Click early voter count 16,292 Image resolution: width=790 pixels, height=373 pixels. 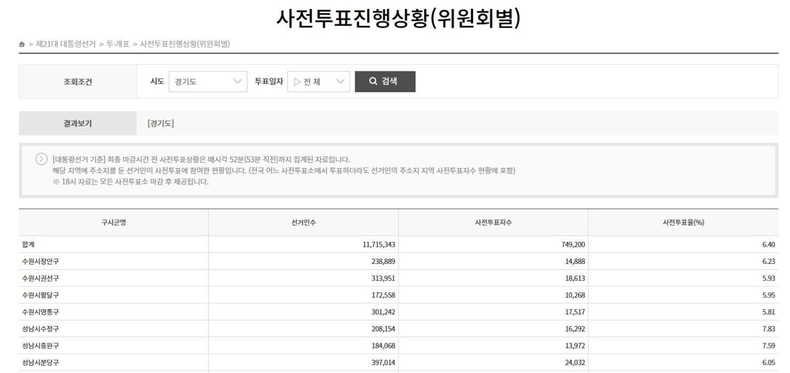click(575, 329)
